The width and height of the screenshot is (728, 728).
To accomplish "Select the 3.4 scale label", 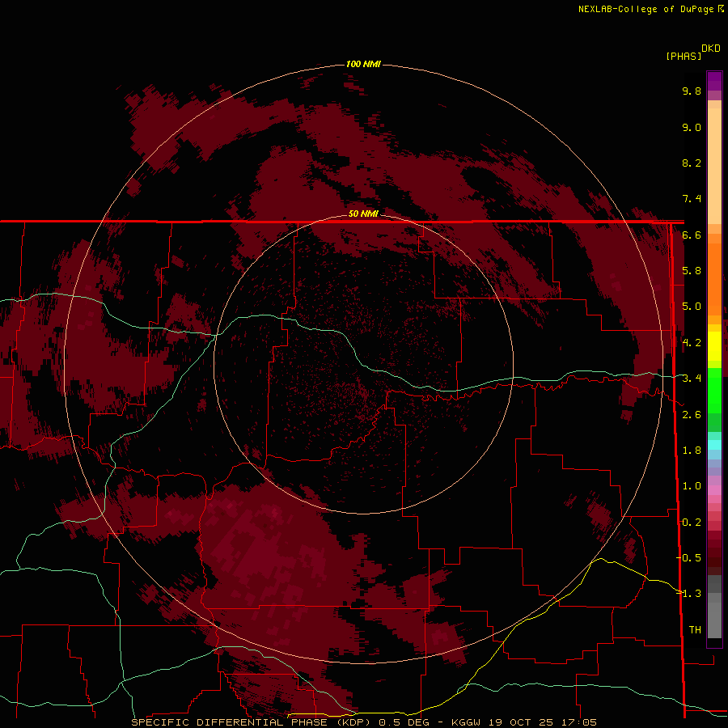I will (x=692, y=379).
